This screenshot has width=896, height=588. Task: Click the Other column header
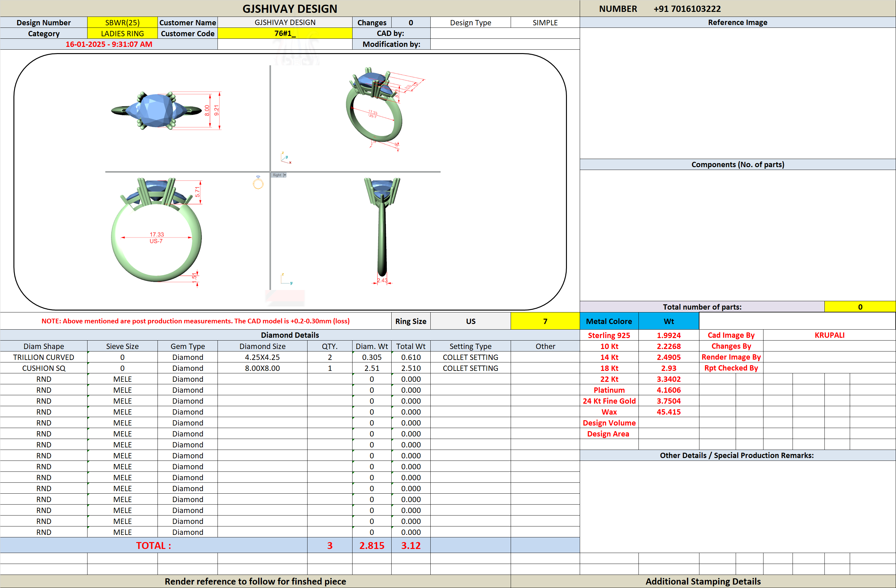(545, 346)
